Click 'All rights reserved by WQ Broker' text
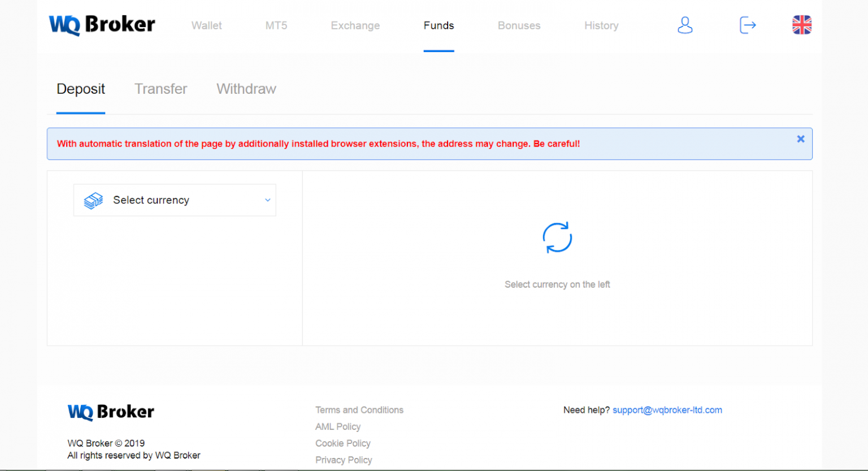The image size is (868, 471). click(134, 455)
